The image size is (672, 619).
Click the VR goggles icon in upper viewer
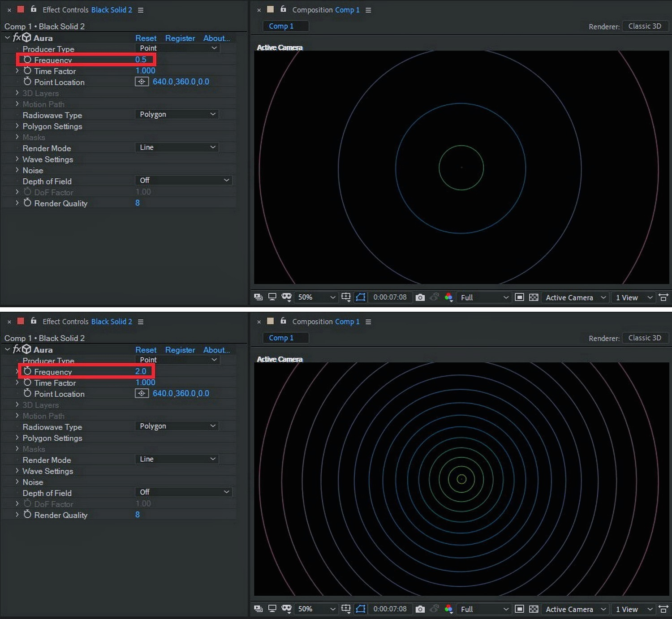click(x=286, y=297)
